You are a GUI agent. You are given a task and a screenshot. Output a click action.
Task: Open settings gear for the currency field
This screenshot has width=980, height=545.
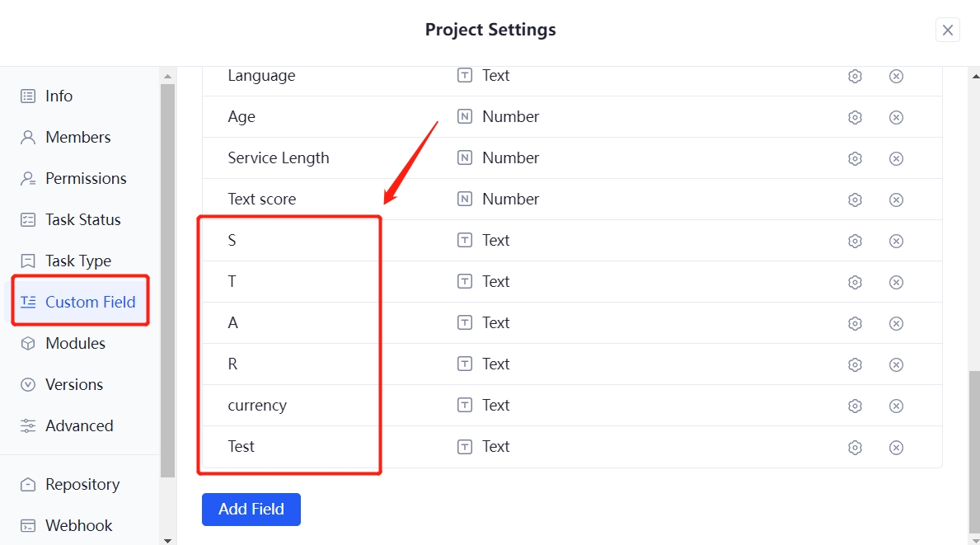click(x=855, y=406)
